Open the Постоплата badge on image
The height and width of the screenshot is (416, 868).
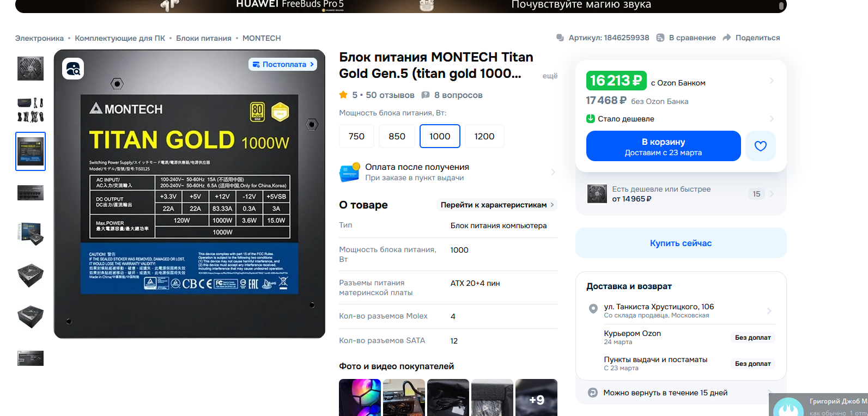(283, 64)
